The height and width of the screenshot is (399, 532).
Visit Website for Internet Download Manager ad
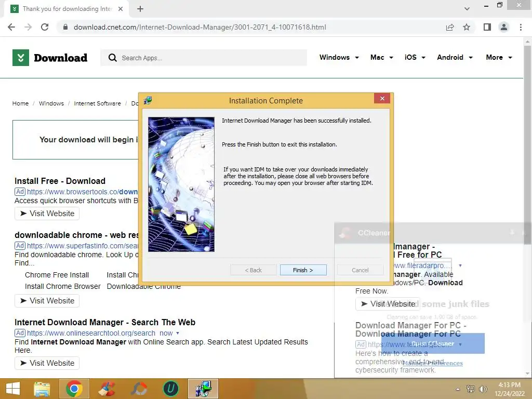(x=47, y=363)
